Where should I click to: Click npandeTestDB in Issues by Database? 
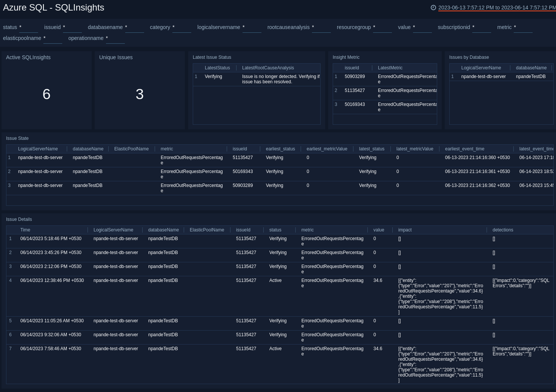point(531,77)
